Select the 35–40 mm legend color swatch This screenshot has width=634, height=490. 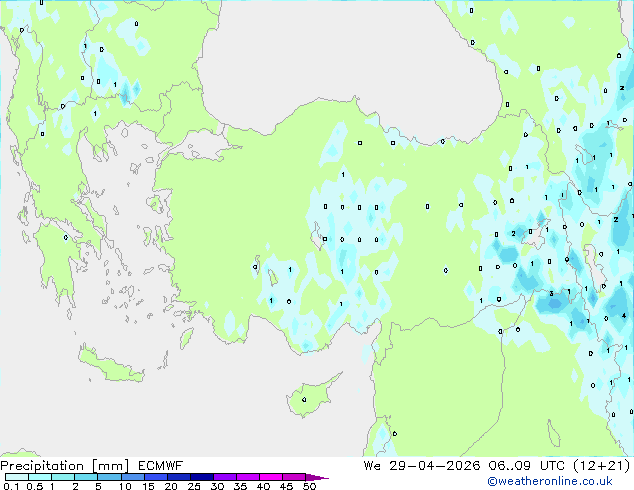click(247, 477)
